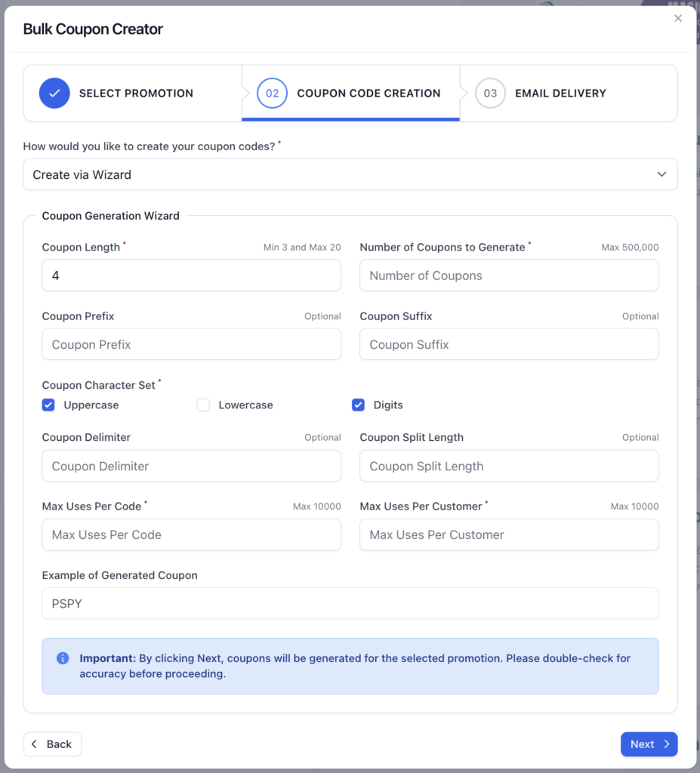
Task: Open the coupon creation method dropdown
Action: (x=350, y=174)
